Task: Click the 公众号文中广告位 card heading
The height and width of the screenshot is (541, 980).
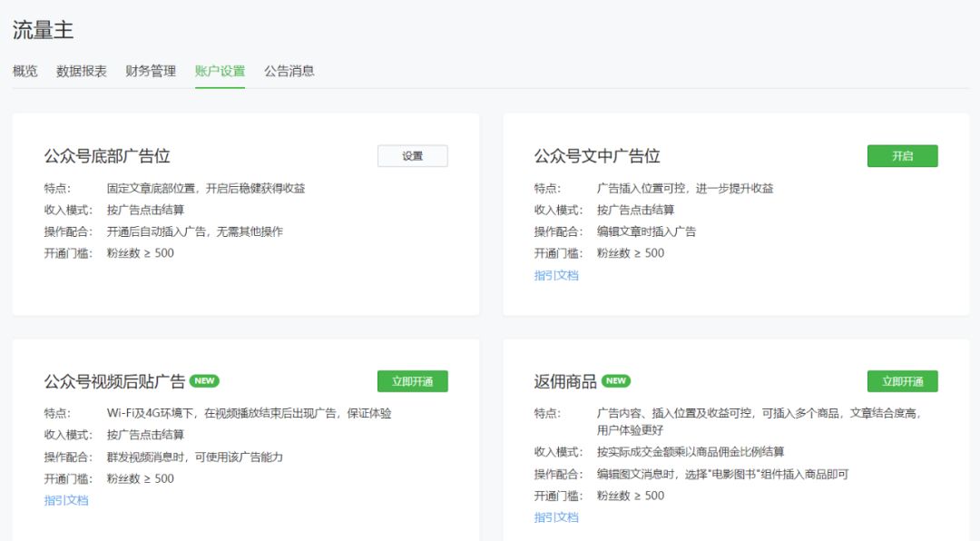Action: tap(597, 154)
